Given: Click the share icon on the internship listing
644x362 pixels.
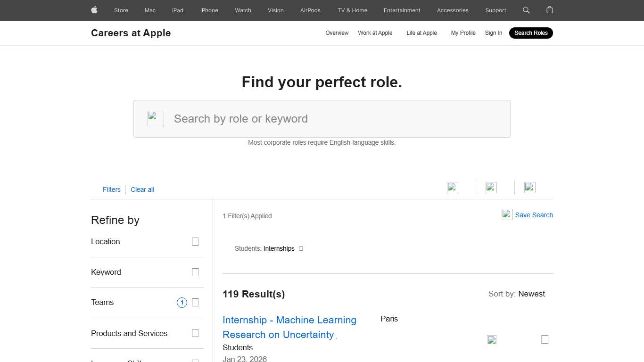Looking at the screenshot, I should point(492,339).
